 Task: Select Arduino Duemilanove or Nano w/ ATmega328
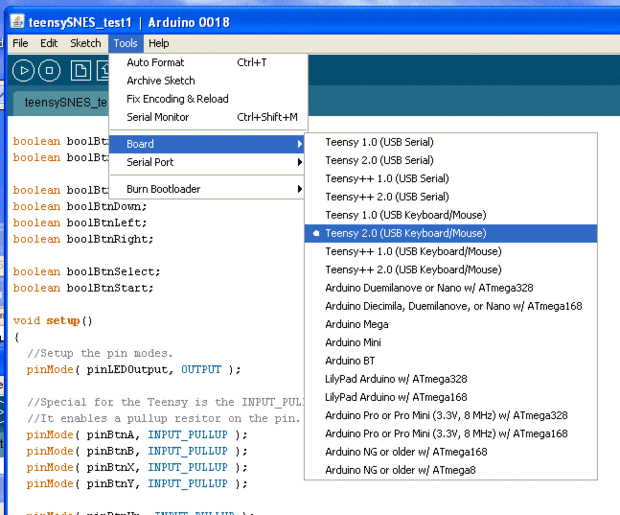pos(451,288)
